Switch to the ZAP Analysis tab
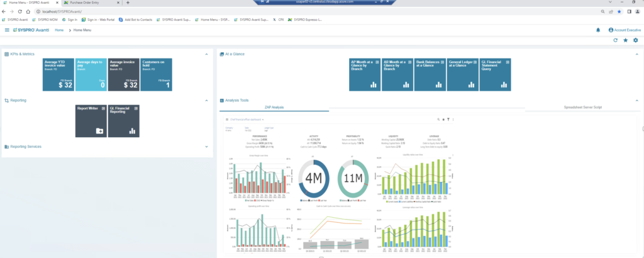The height and width of the screenshot is (258, 644). (274, 107)
